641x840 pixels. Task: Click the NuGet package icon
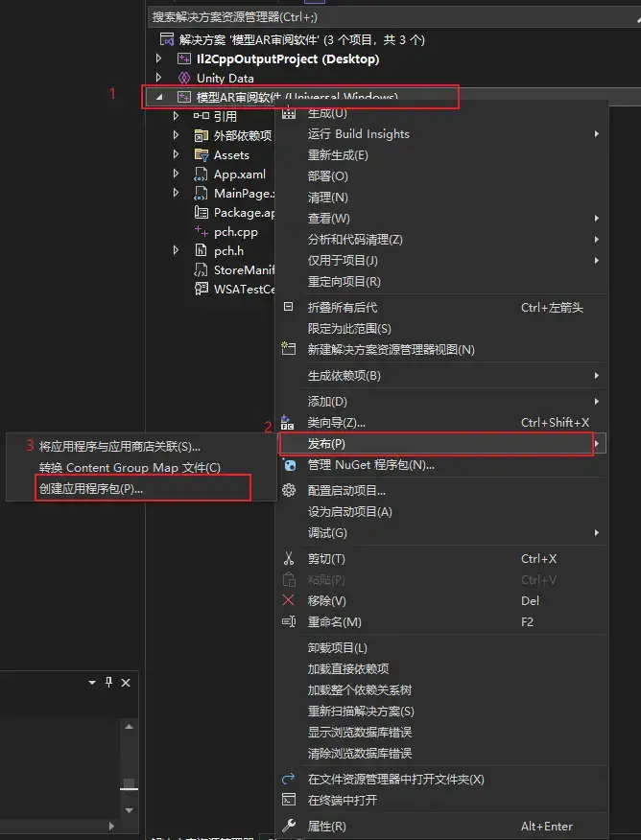289,464
